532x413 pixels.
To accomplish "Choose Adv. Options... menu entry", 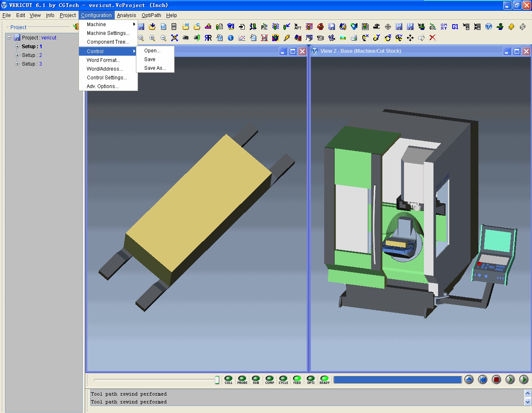I will [x=108, y=86].
